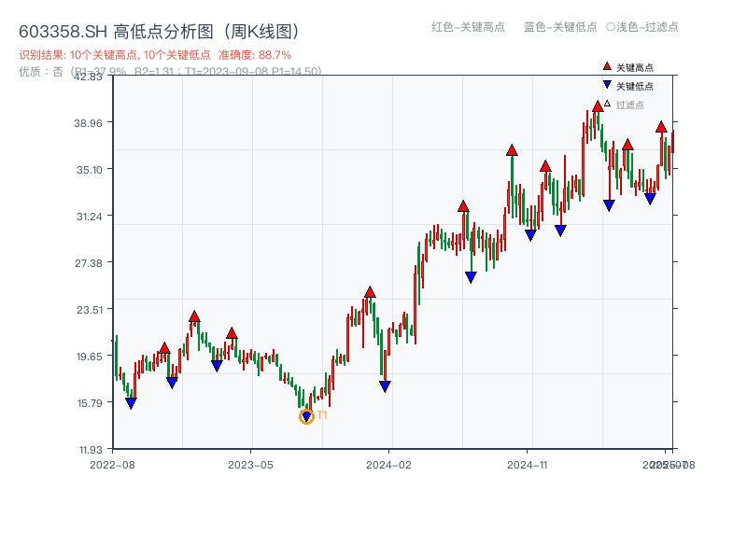Click the 603358.SH chart title
The image size is (747, 560).
pyautogui.click(x=159, y=32)
